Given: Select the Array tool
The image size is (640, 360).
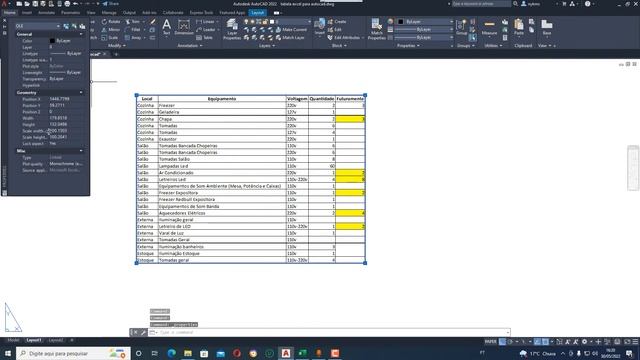Looking at the screenshot, I should [x=133, y=38].
